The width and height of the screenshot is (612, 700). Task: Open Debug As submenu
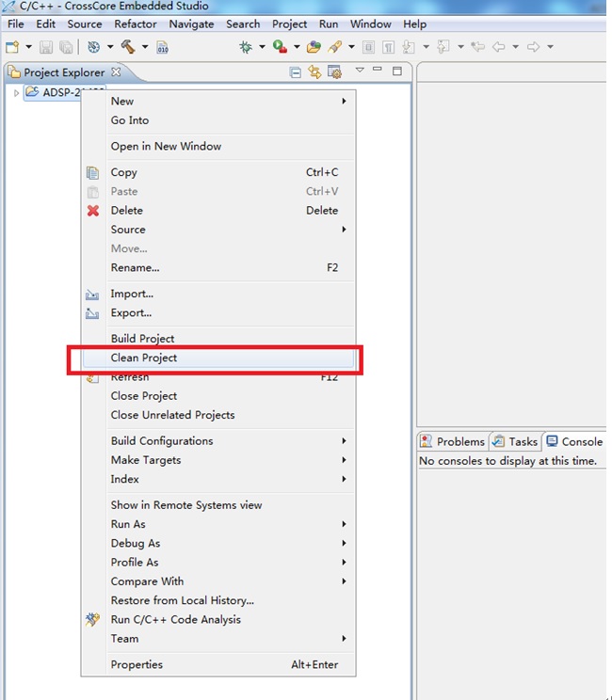pyautogui.click(x=218, y=543)
